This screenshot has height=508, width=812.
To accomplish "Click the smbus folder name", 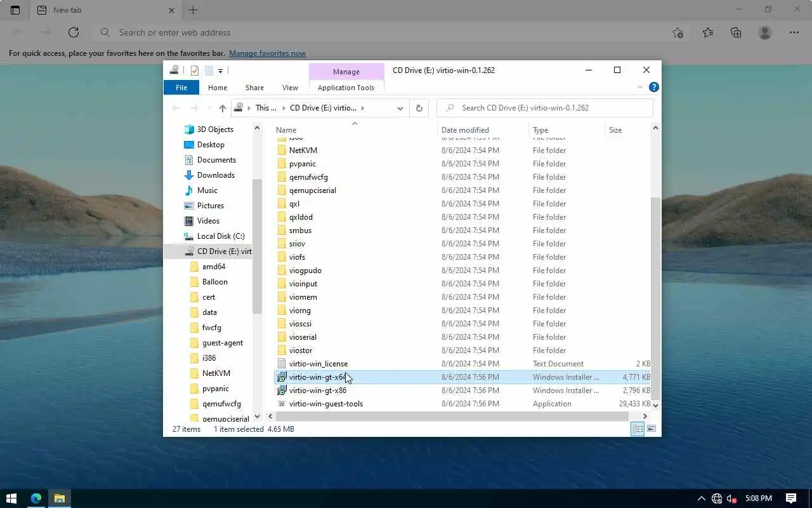I will point(300,231).
